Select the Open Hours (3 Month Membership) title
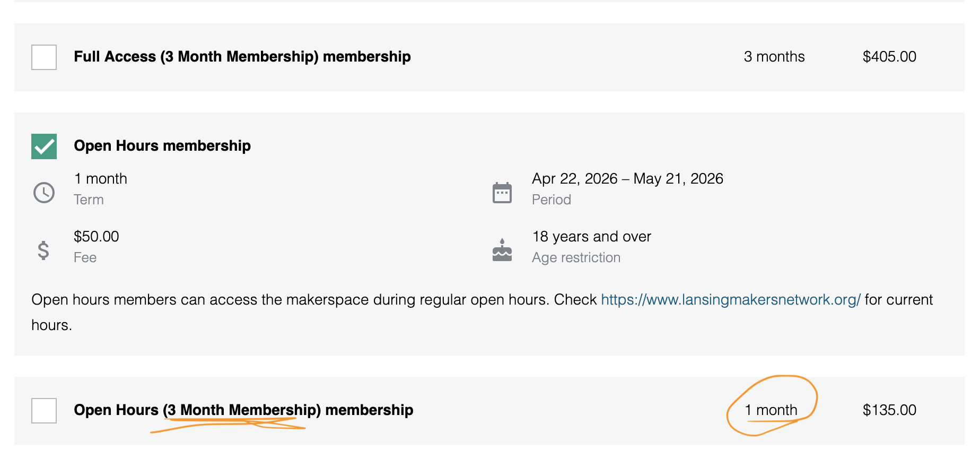 pos(243,410)
